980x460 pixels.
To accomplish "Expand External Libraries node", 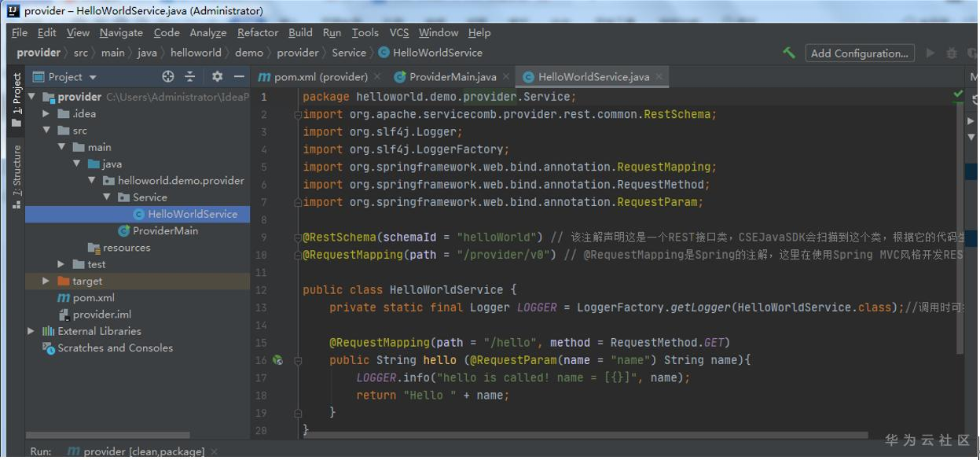I will (x=31, y=331).
